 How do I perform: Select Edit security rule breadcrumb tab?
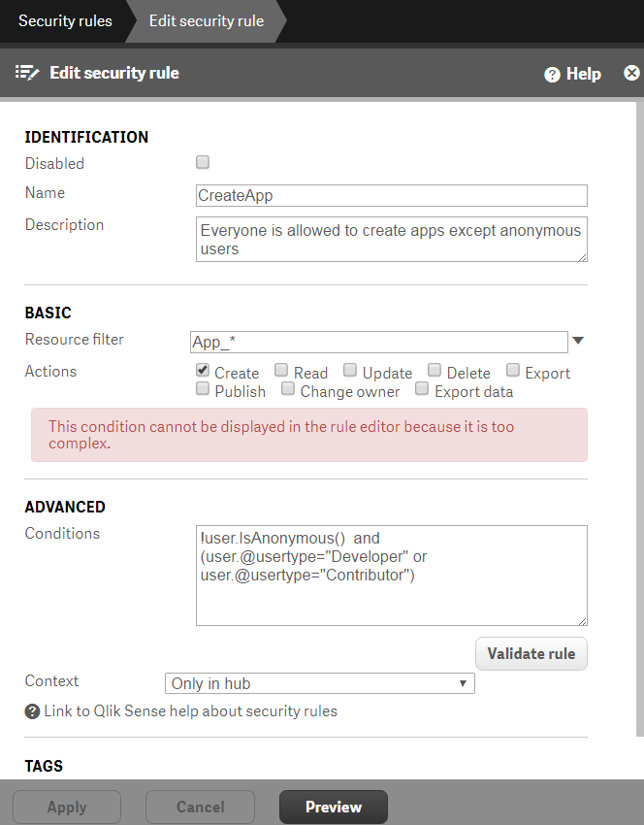click(x=206, y=21)
